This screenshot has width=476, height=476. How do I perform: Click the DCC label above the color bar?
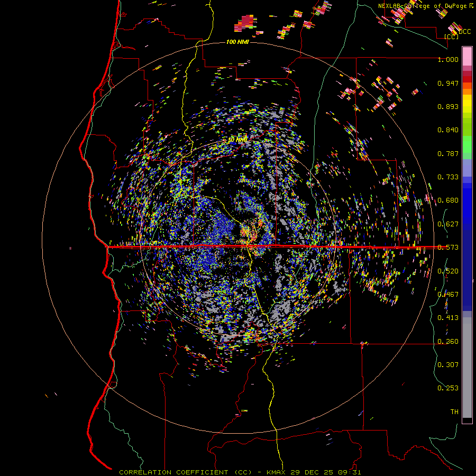465,31
